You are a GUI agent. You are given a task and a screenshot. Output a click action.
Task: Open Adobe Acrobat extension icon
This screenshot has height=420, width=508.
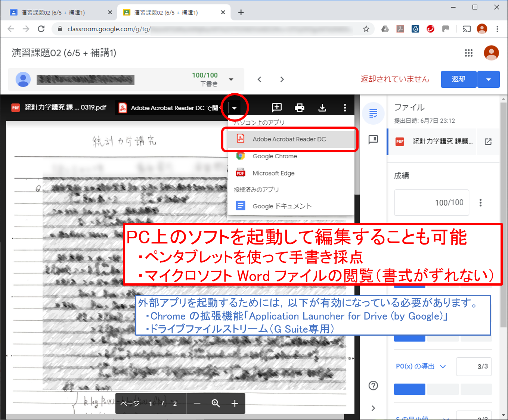click(400, 29)
